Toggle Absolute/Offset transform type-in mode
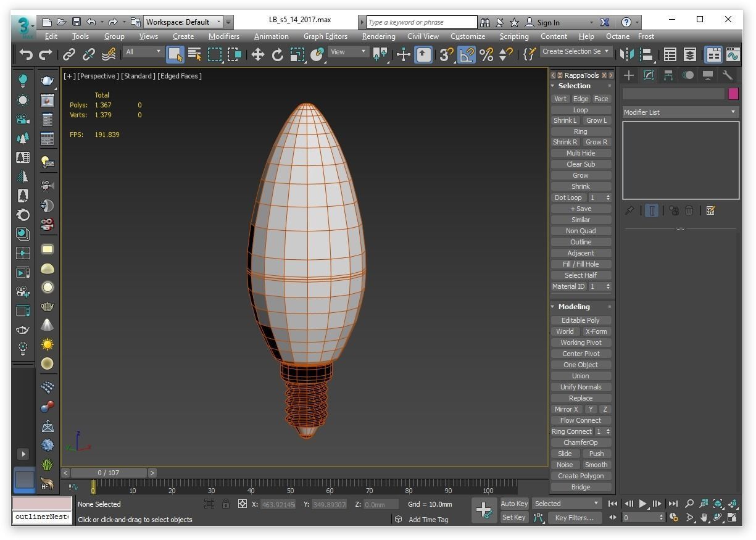The image size is (756, 540). [x=242, y=504]
